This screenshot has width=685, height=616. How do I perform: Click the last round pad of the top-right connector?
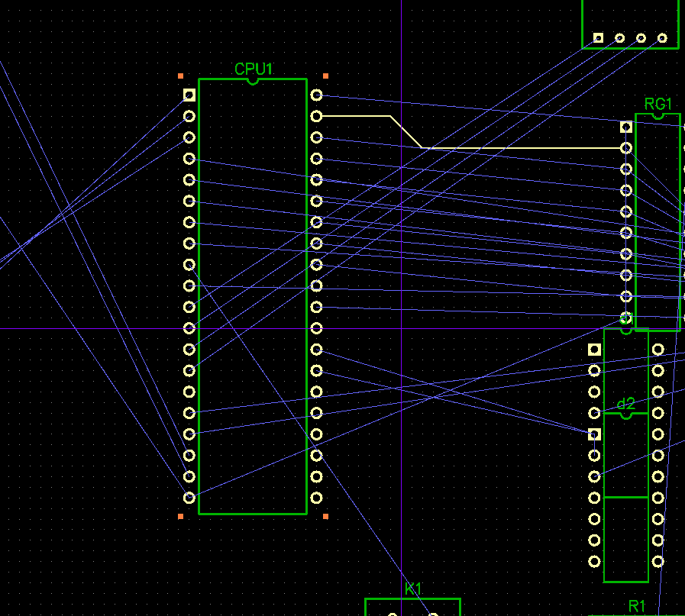click(x=662, y=38)
